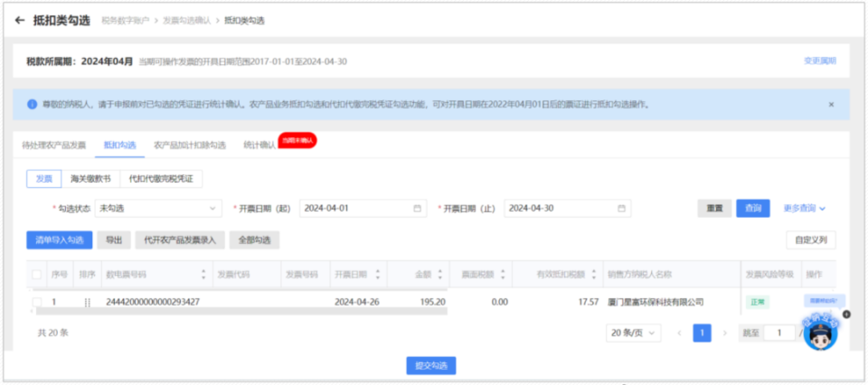
Task: Click 代开农产品发票录入 button
Action: pos(180,240)
